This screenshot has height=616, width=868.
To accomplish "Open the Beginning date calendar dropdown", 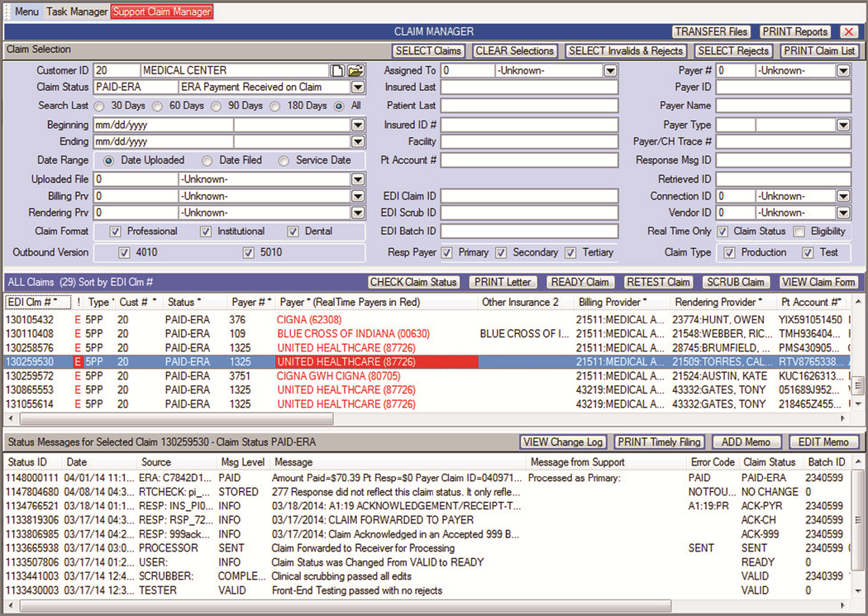I will point(358,124).
